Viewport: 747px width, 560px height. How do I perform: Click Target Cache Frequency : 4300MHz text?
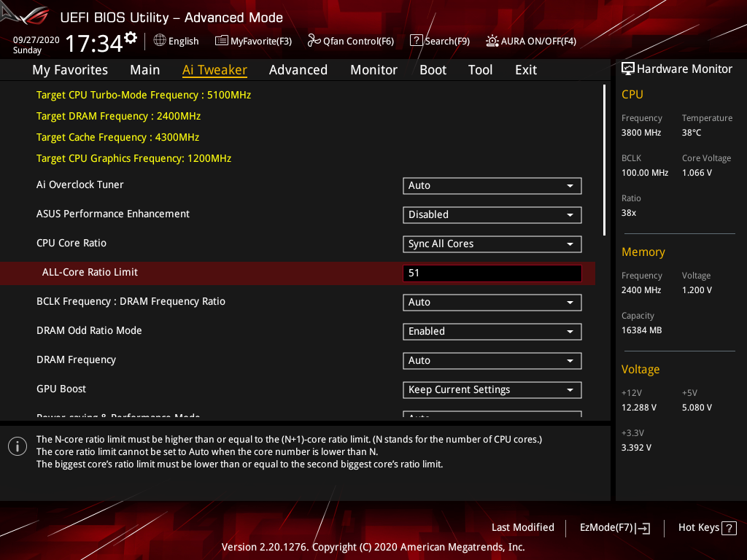pos(117,137)
